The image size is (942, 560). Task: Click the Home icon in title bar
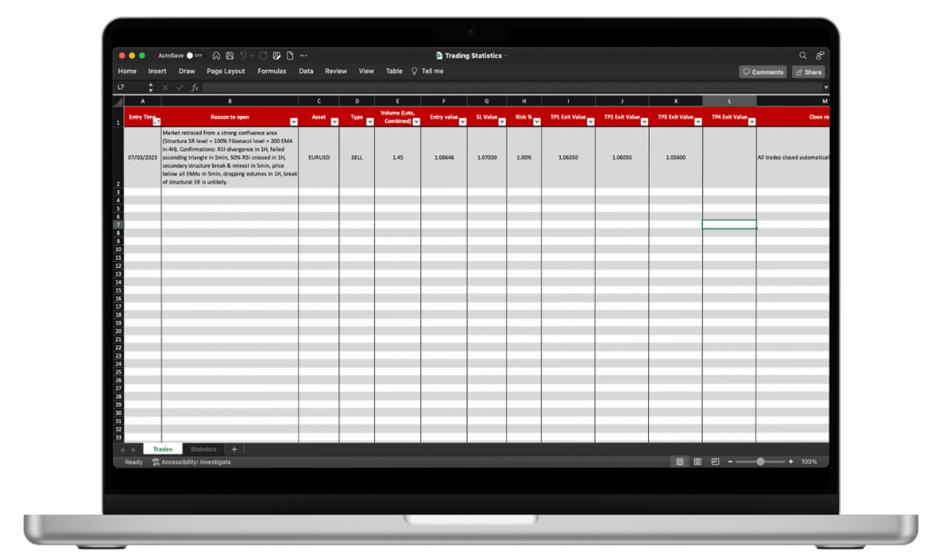(x=216, y=55)
